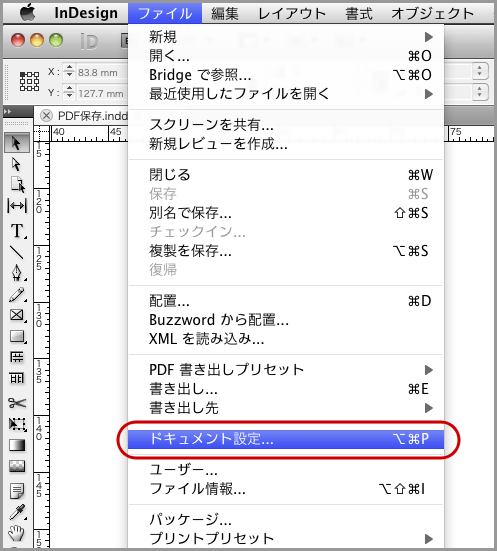Click the ruler origin corner box
The height and width of the screenshot is (551, 497).
click(42, 133)
